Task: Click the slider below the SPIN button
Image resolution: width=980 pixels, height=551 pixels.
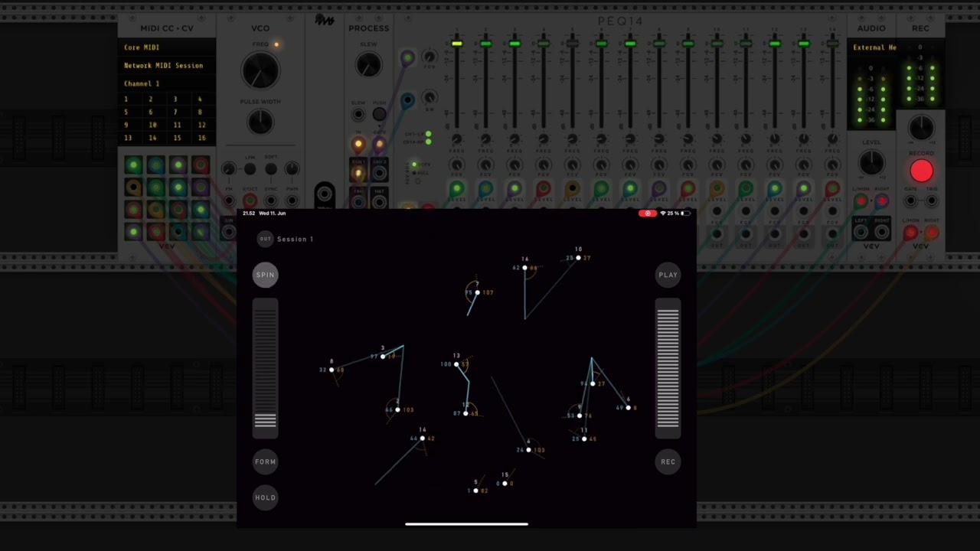Action: pos(265,368)
